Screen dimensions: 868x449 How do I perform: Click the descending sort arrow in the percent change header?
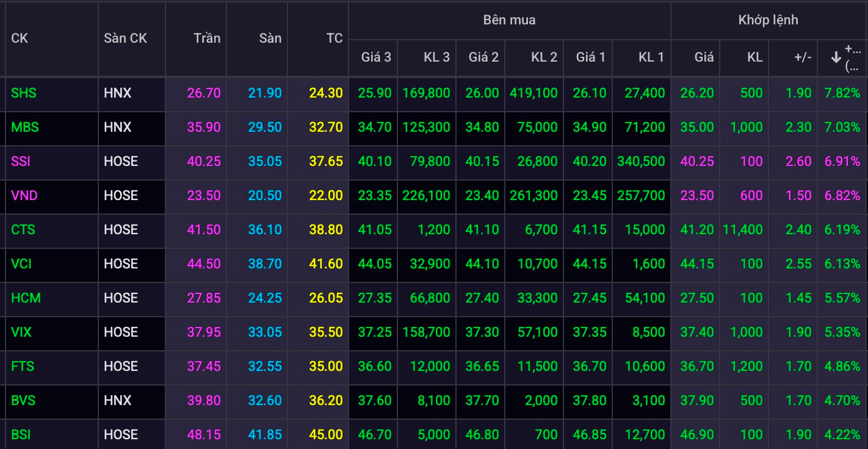click(836, 57)
